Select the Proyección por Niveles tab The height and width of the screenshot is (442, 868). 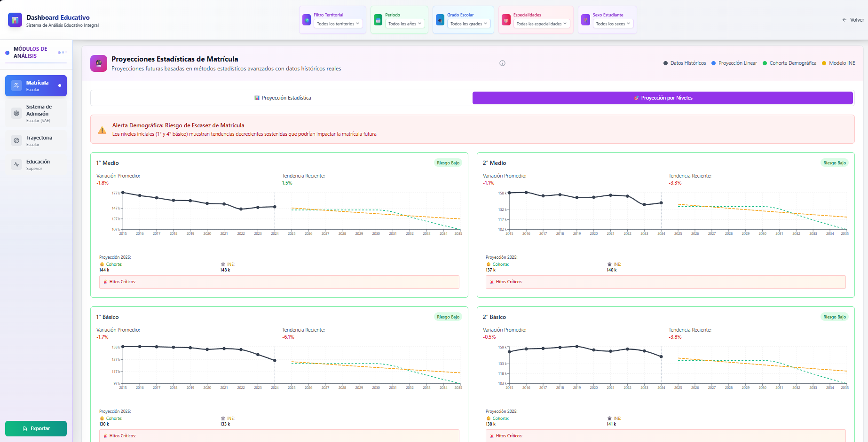[663, 98]
